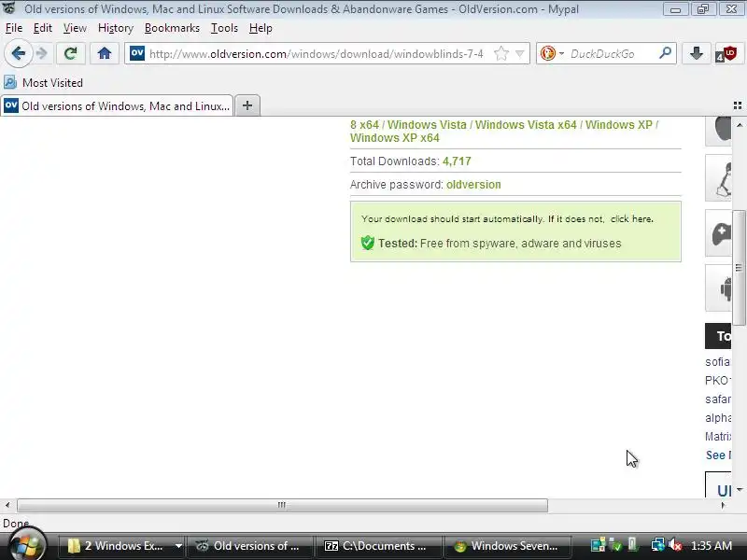Screen dimensions: 747x560
Task: Open the Android category icon
Action: (x=718, y=288)
